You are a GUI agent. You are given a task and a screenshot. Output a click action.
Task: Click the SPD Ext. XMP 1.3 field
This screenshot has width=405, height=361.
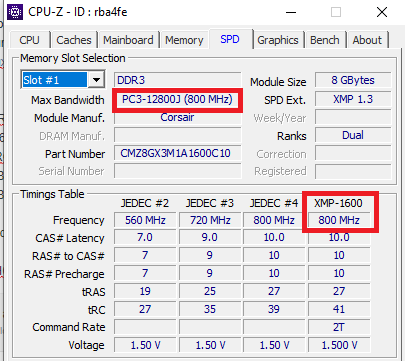[353, 99]
